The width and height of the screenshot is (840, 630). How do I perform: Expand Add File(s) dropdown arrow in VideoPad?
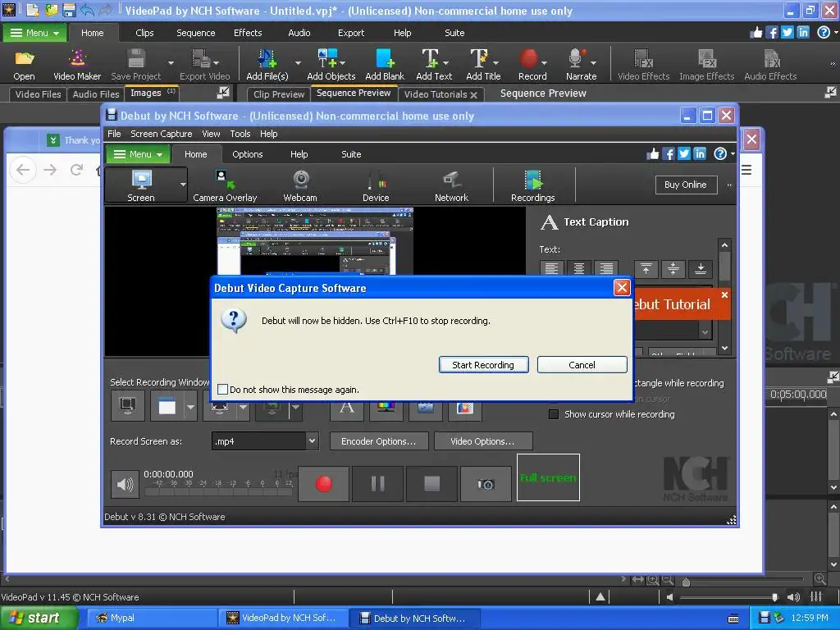pyautogui.click(x=298, y=63)
